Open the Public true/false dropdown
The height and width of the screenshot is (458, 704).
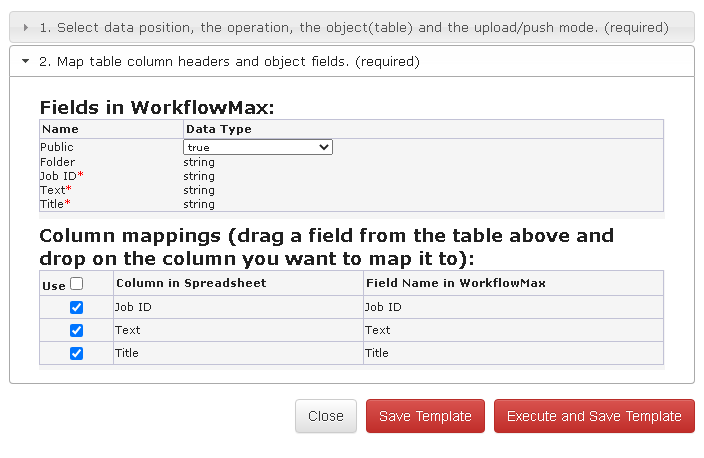tap(258, 147)
